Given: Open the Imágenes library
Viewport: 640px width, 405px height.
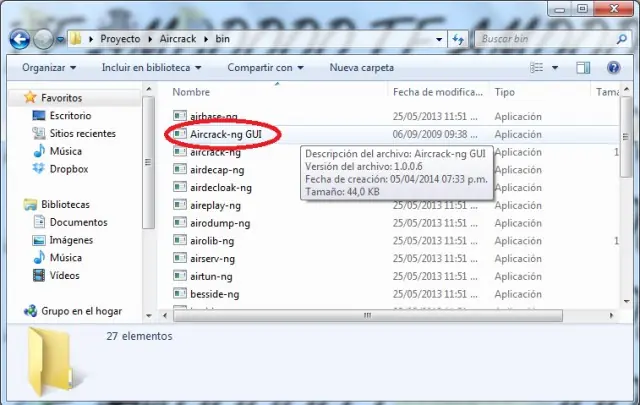Looking at the screenshot, I should [x=71, y=240].
